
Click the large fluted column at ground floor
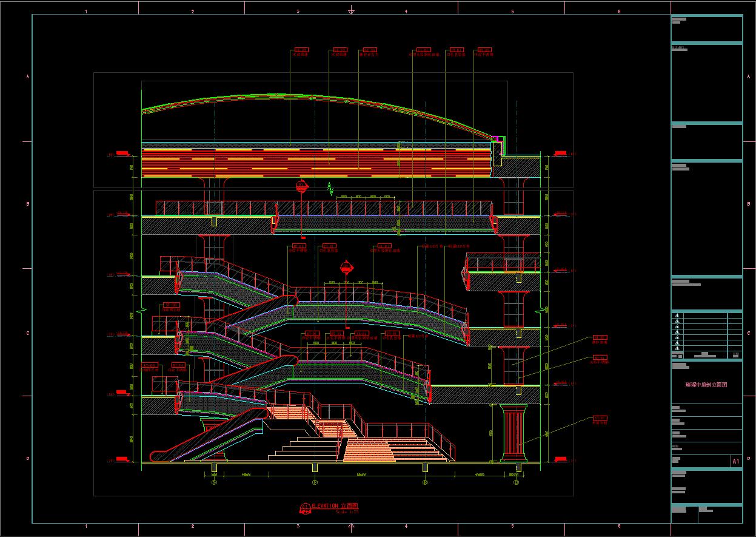pos(512,433)
